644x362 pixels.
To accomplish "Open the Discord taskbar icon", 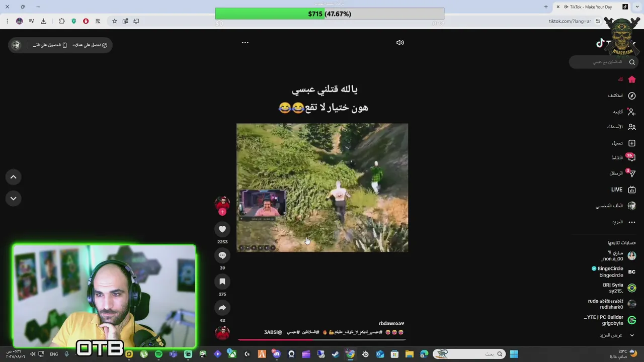I will click(276, 354).
